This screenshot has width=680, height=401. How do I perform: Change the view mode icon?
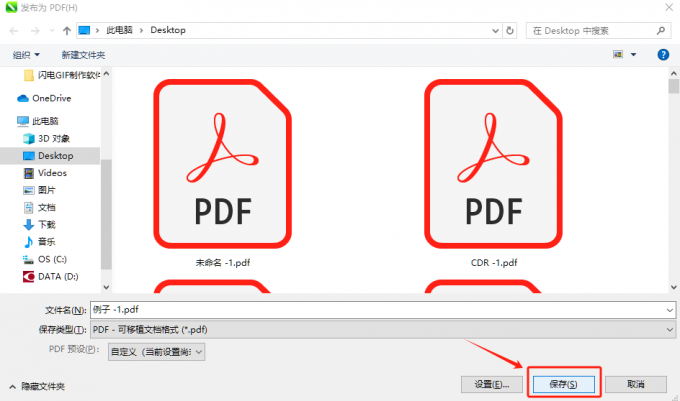pos(618,54)
